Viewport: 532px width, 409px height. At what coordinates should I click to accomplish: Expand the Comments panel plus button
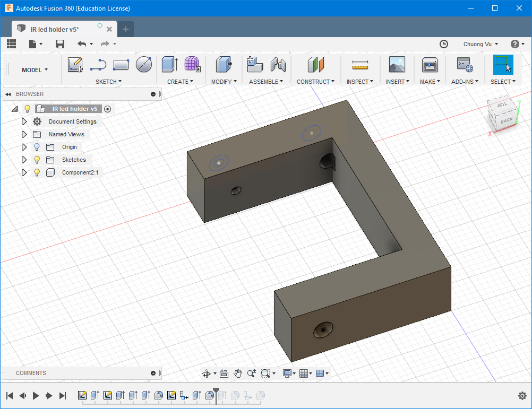click(x=153, y=373)
